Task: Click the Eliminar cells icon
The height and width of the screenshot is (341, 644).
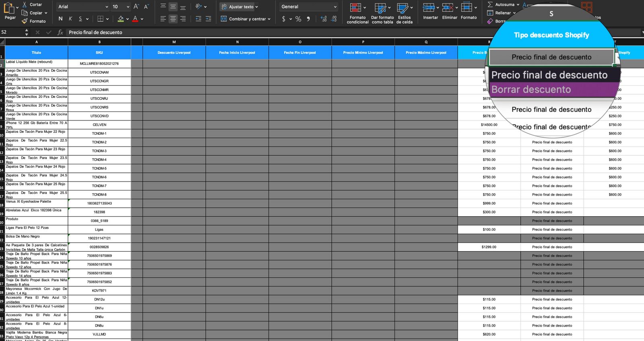Action: 448,7
